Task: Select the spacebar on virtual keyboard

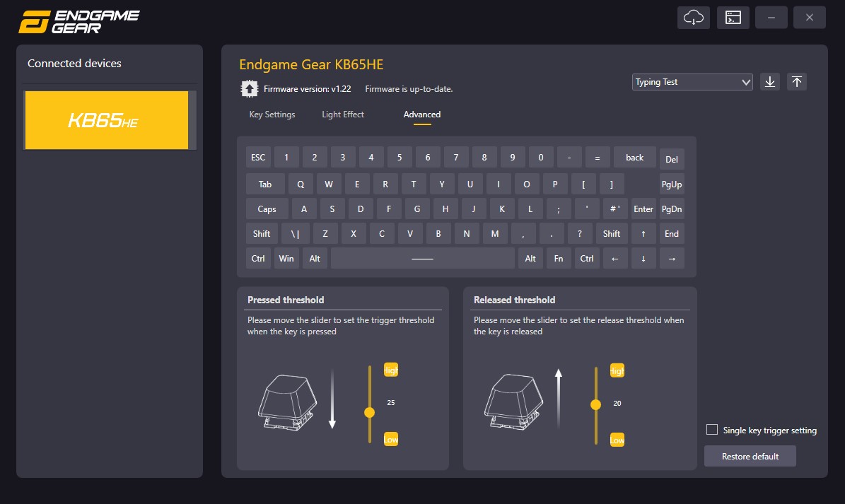Action: pyautogui.click(x=423, y=259)
